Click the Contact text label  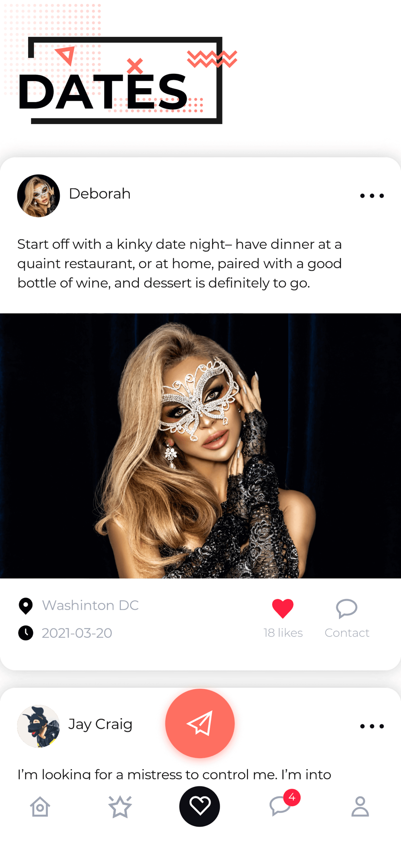(x=347, y=633)
